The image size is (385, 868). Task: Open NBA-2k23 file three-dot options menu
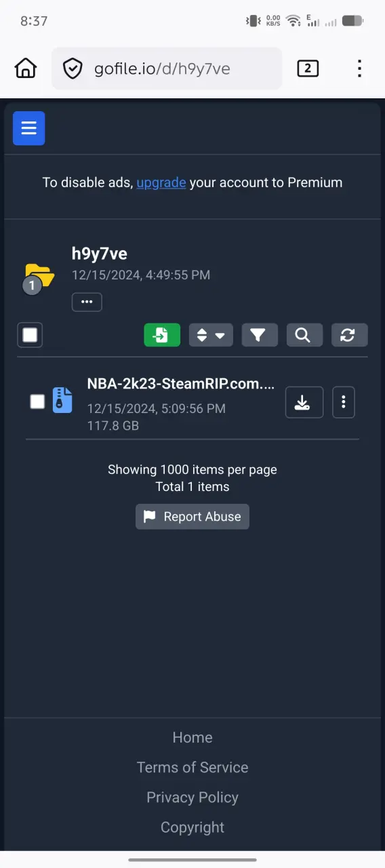[344, 403]
